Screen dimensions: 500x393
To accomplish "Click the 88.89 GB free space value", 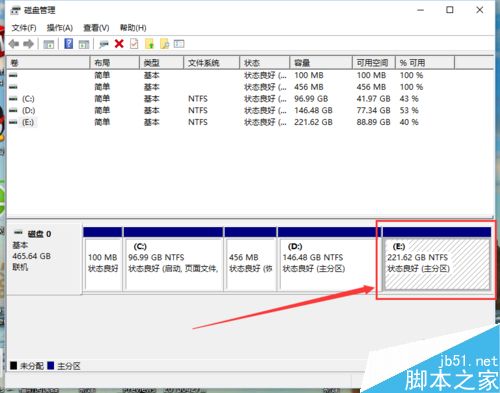I will 373,122.
